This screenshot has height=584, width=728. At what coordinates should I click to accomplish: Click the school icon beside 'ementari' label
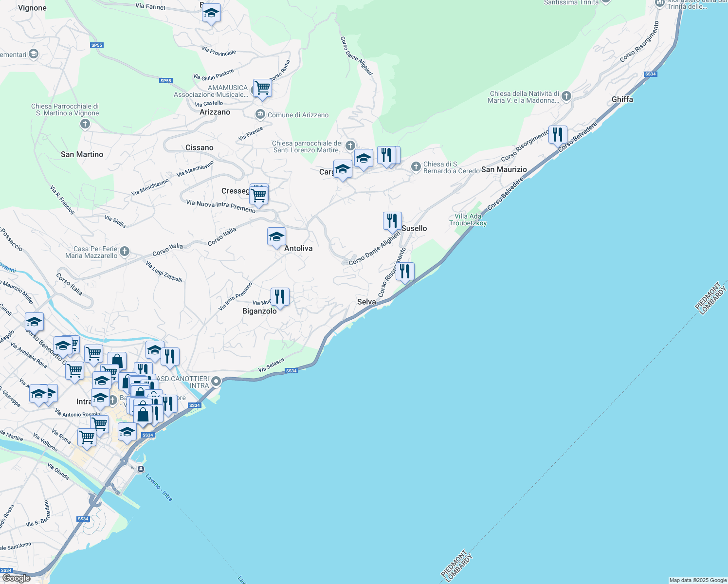point(34,54)
